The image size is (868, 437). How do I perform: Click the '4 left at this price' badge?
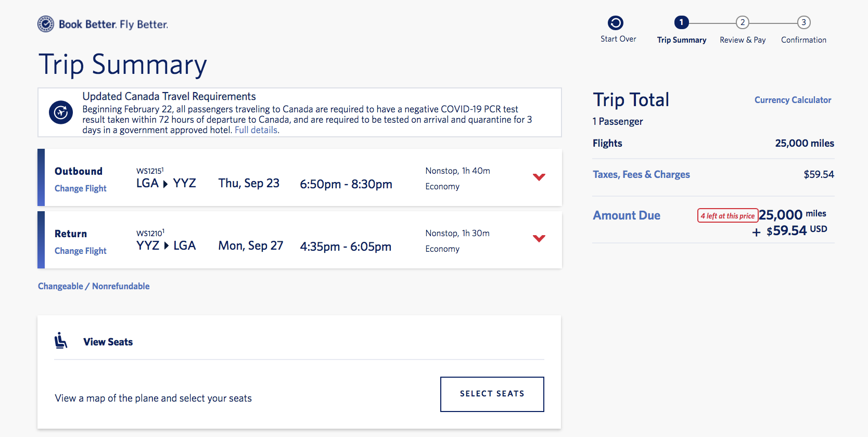[727, 216]
